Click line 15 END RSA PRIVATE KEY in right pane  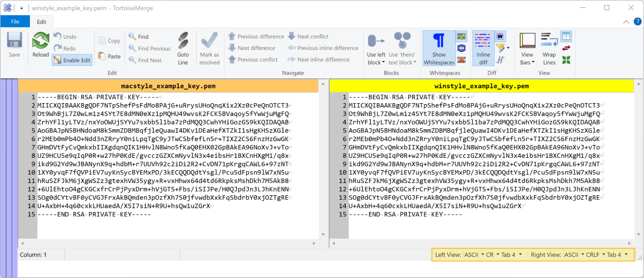tap(406, 214)
